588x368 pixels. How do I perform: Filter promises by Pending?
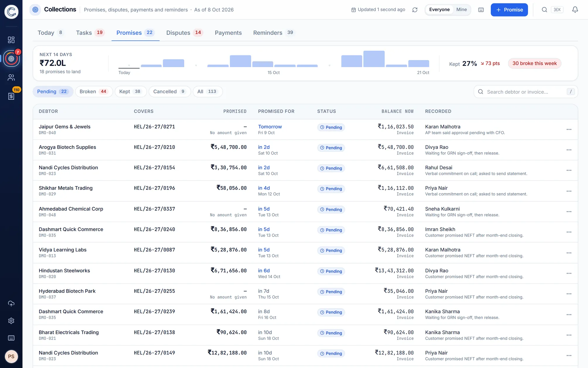pos(53,92)
